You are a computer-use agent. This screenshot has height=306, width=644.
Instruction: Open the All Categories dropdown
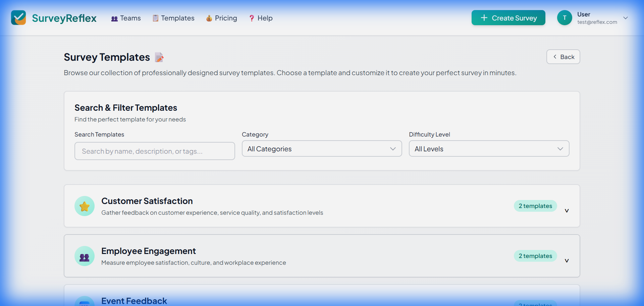click(x=322, y=148)
